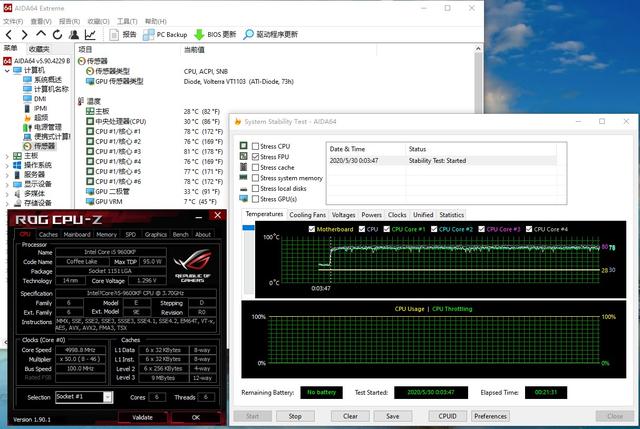
Task: Open driver update (驱动程序更新) toolbar item
Action: (x=270, y=35)
